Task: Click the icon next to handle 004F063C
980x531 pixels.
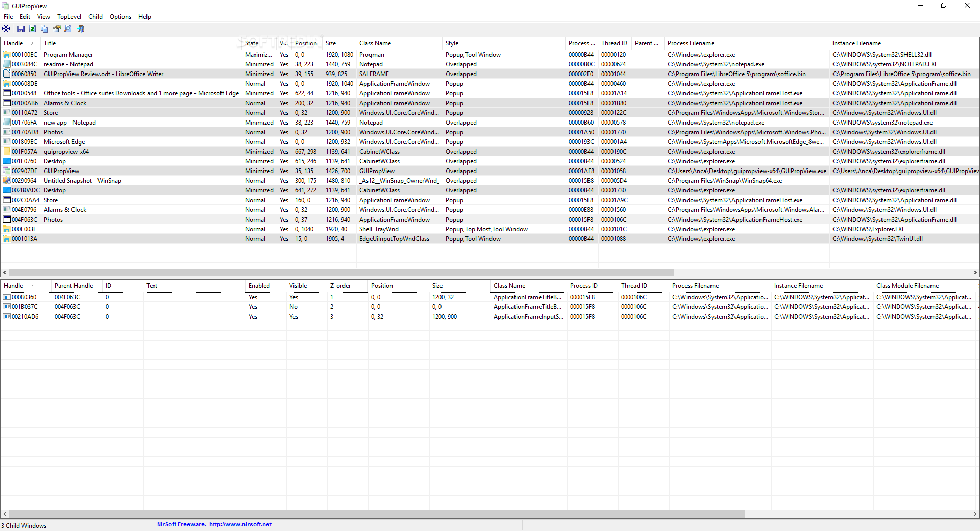Action: click(x=7, y=220)
